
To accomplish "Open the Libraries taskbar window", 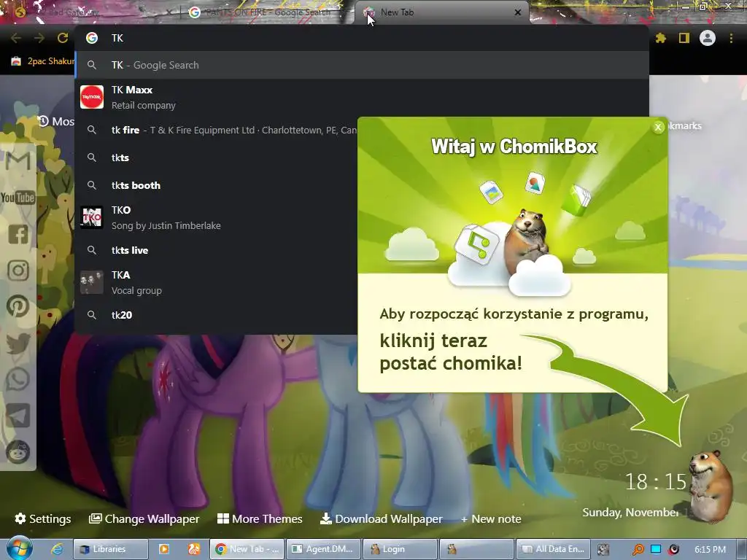I will click(x=111, y=549).
